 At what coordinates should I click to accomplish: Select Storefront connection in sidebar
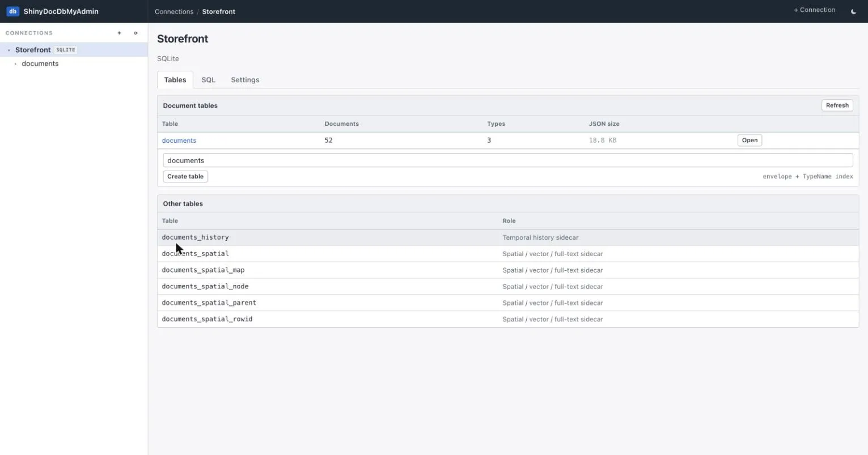[74, 50]
